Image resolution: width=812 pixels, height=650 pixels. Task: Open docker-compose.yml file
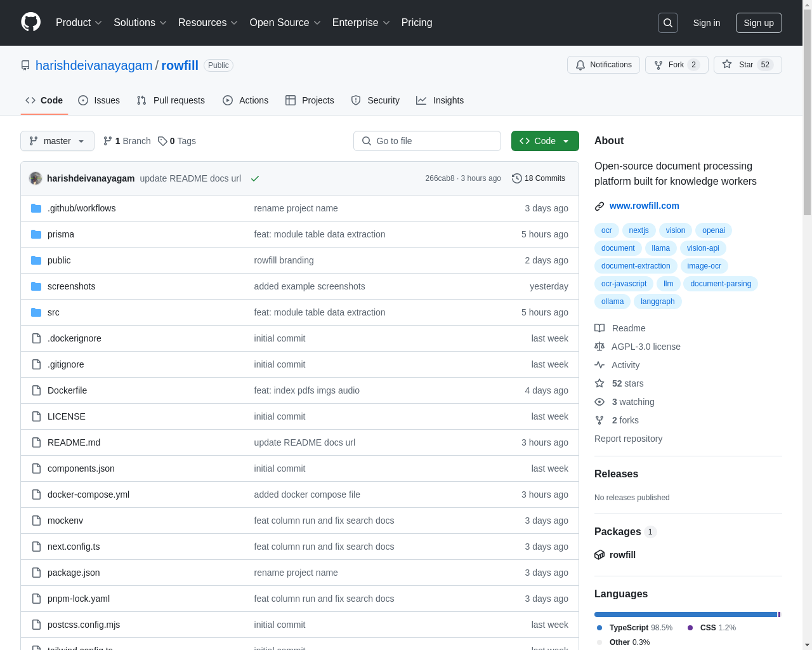click(x=88, y=494)
